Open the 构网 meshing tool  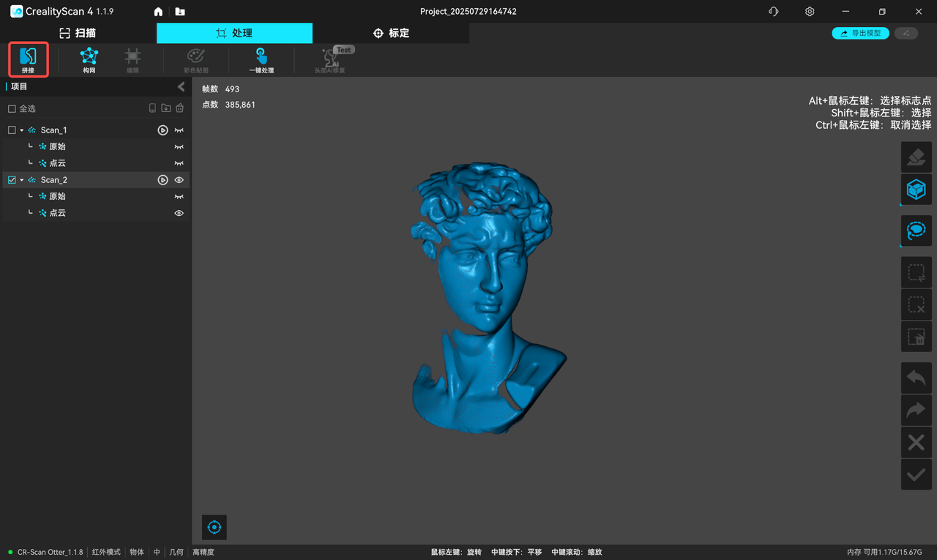[x=89, y=59]
